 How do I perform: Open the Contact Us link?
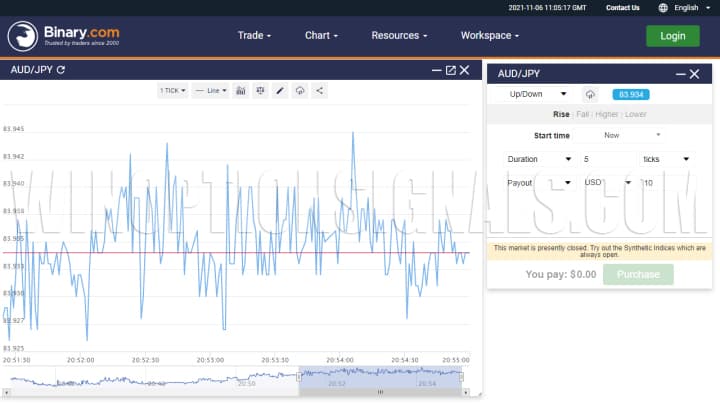pos(622,7)
